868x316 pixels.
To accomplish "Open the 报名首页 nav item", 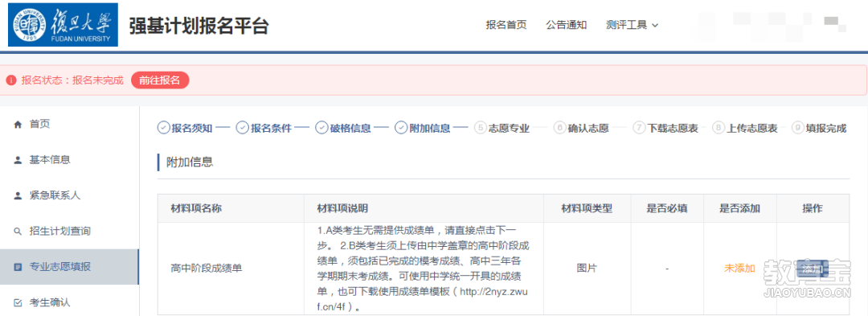I will click(506, 25).
